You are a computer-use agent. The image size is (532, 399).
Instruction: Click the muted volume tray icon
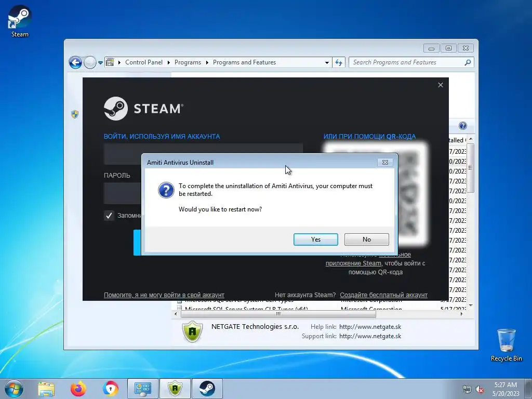[480, 390]
